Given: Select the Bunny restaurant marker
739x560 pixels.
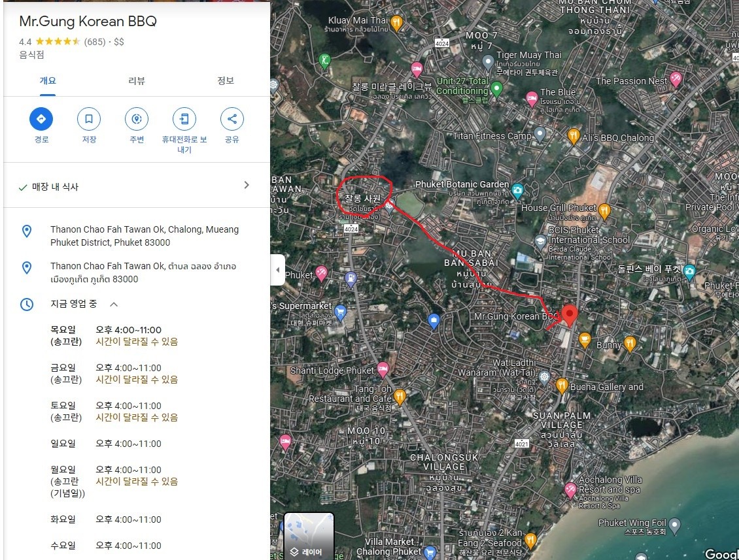Looking at the screenshot, I should pyautogui.click(x=630, y=344).
